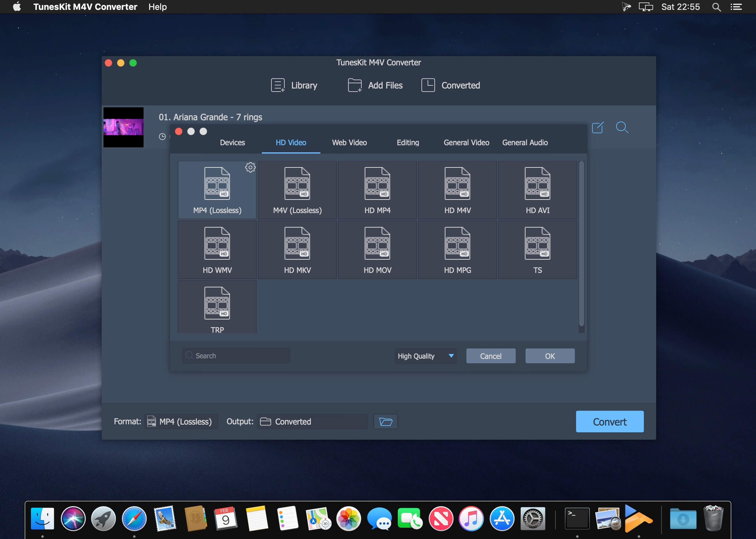The image size is (756, 539).
Task: Launch Siri from the Dock
Action: coord(73,518)
